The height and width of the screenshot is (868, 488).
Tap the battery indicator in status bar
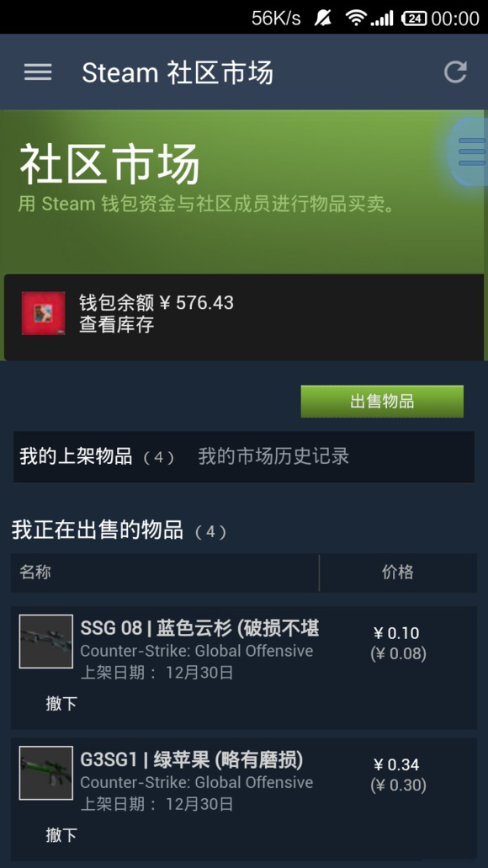tap(414, 19)
